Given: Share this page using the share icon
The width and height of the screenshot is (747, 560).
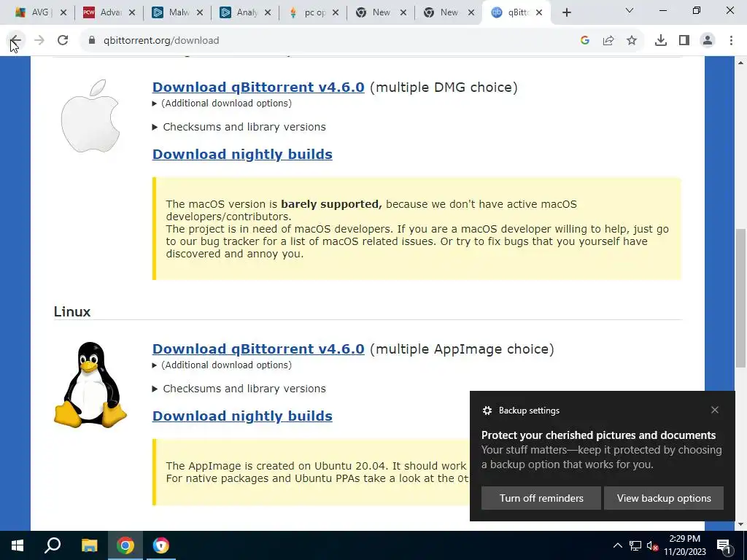Looking at the screenshot, I should 608,41.
